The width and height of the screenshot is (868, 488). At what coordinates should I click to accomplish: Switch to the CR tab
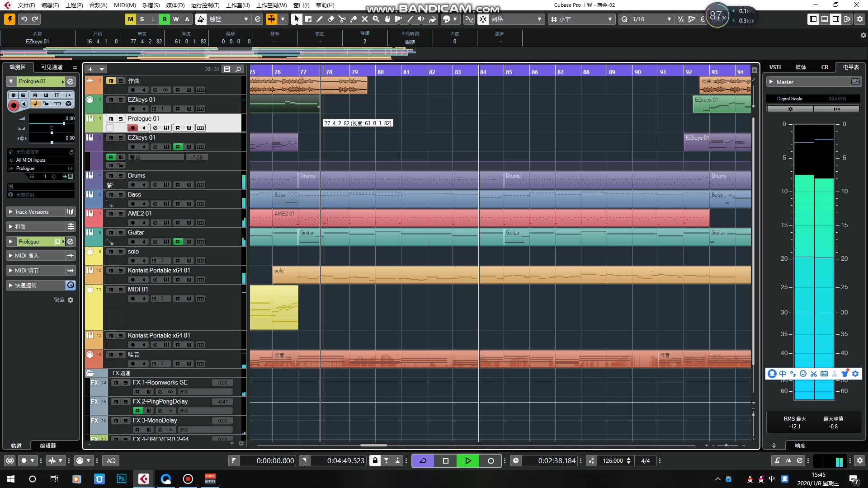coord(825,67)
